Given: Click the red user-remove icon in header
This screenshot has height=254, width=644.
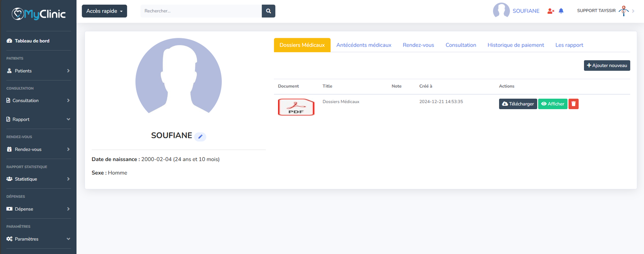Looking at the screenshot, I should (551, 11).
